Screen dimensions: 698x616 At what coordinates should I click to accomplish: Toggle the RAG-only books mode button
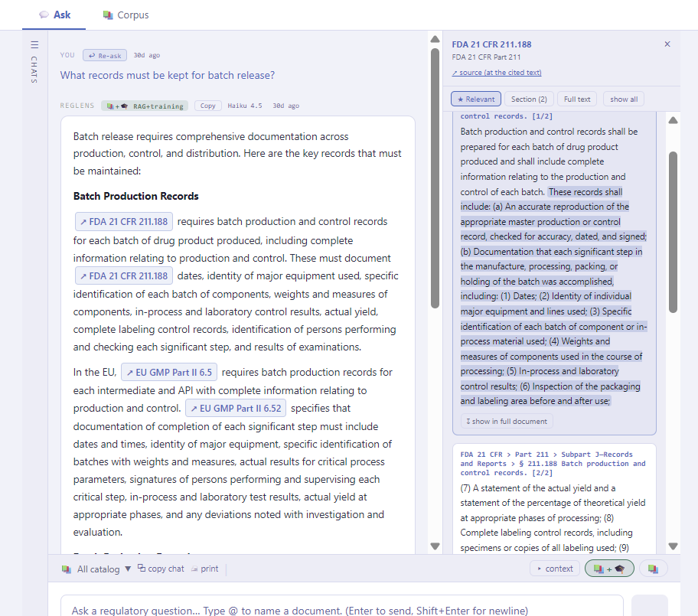653,569
